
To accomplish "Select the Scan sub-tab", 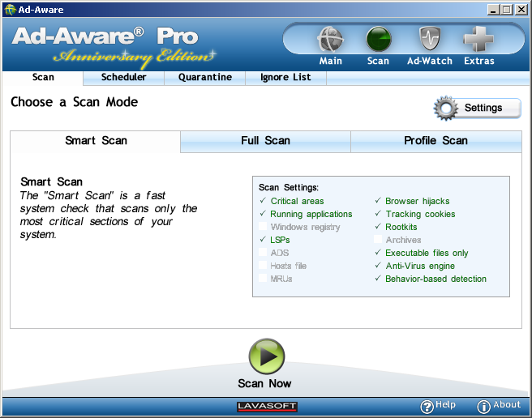I will (43, 78).
